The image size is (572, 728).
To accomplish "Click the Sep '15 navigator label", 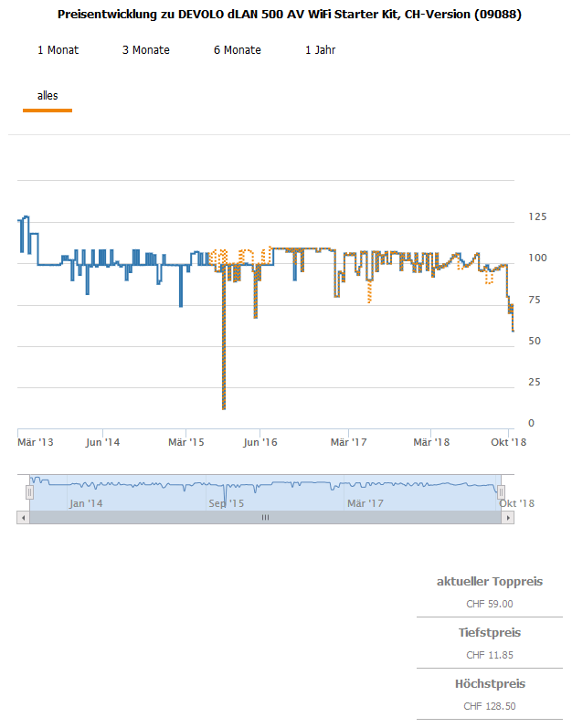I will (x=227, y=503).
